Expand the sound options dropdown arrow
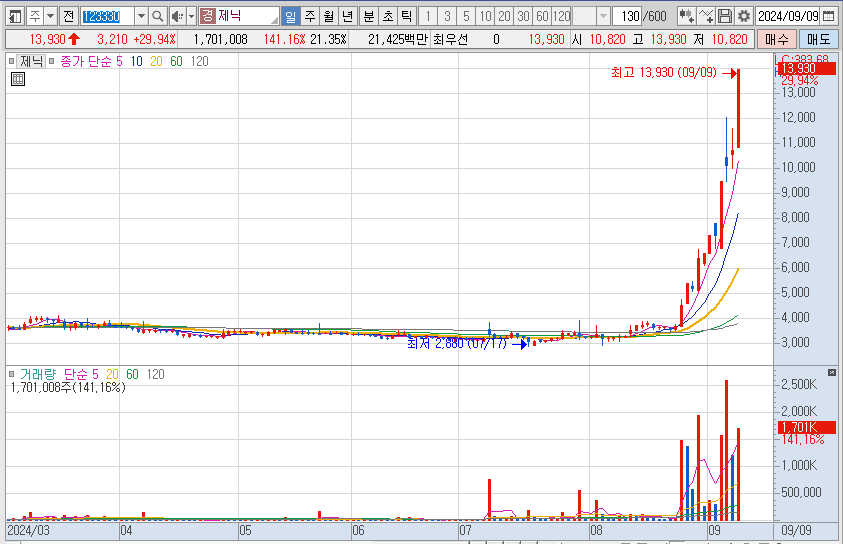843x544 pixels. click(191, 16)
